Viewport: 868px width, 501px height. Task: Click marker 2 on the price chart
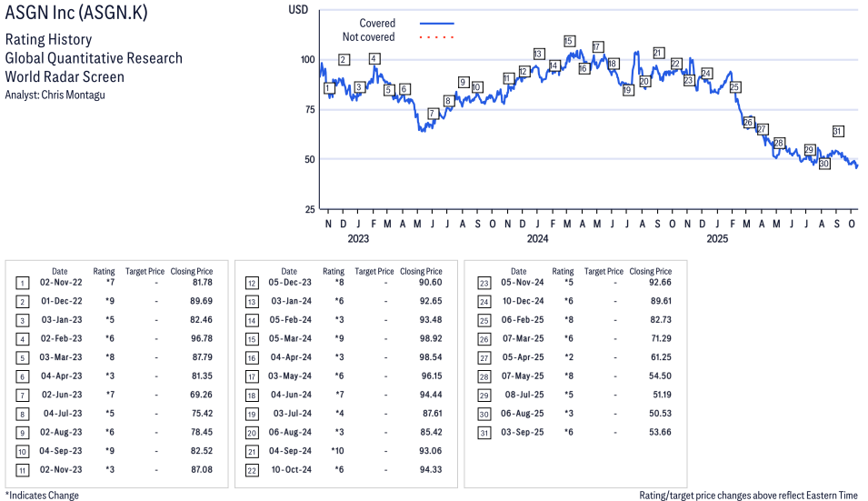(x=344, y=60)
